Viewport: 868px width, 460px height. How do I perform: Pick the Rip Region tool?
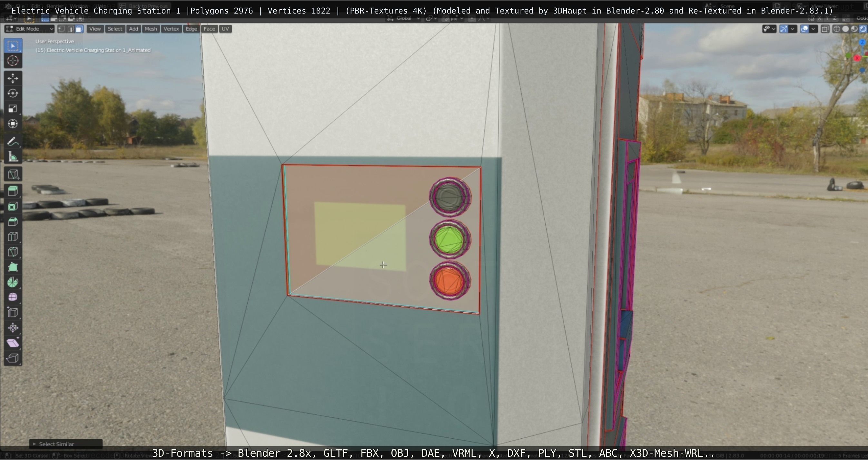click(13, 358)
